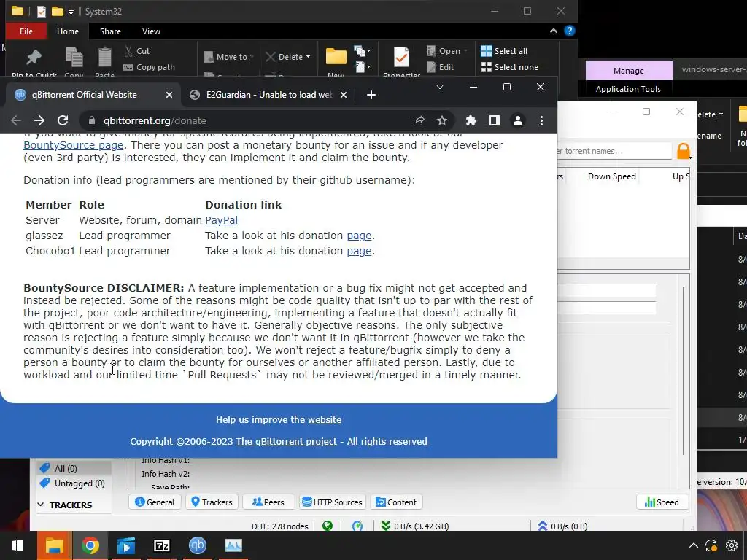Click Properties icon in Explorer ribbon
The image size is (747, 560).
(x=402, y=58)
